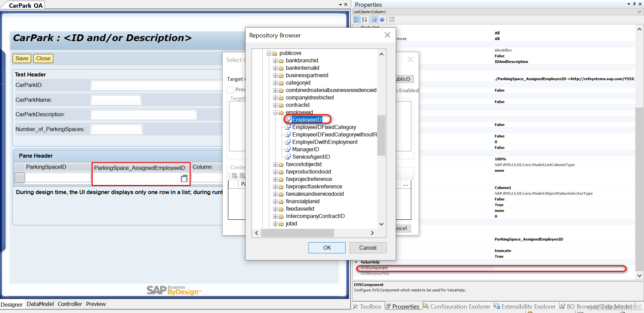Click the Close button in CarPark form
The width and height of the screenshot is (644, 313).
[x=43, y=58]
